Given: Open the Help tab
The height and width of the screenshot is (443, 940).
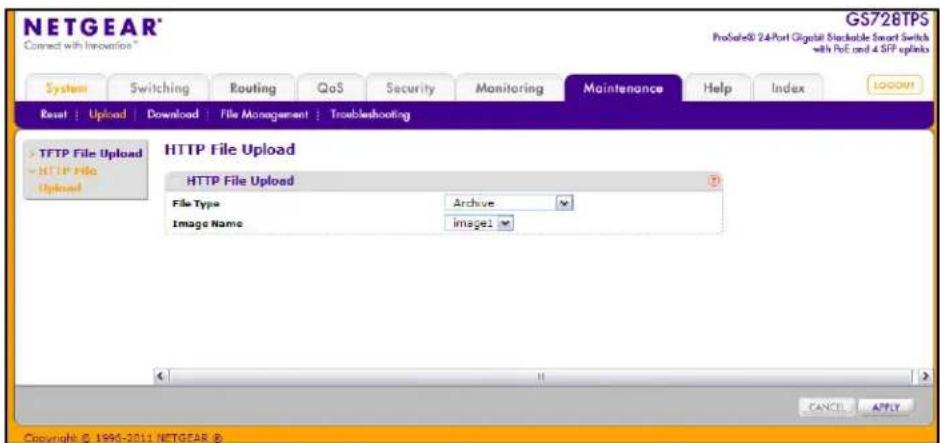Looking at the screenshot, I should [718, 88].
